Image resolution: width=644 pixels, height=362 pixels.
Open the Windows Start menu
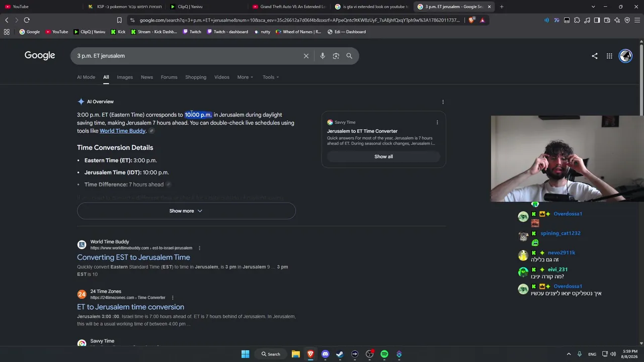(245, 354)
